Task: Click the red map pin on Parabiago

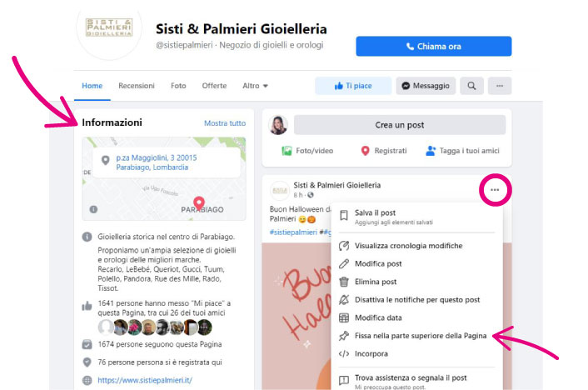Action: (199, 203)
